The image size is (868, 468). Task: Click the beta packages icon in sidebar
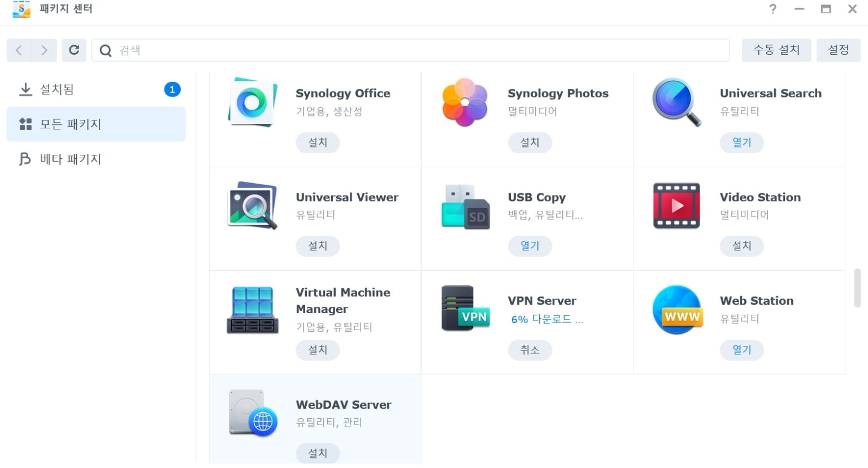(x=25, y=159)
